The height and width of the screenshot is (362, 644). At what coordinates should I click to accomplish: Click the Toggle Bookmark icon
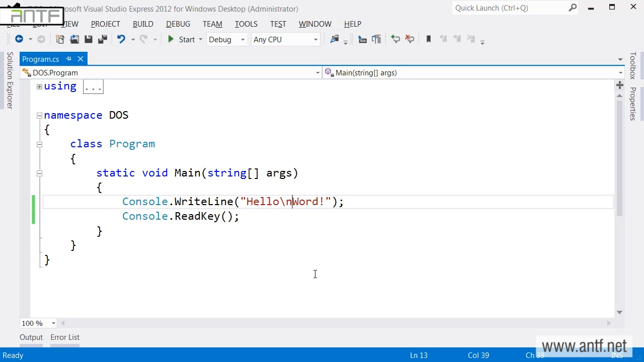tap(429, 39)
